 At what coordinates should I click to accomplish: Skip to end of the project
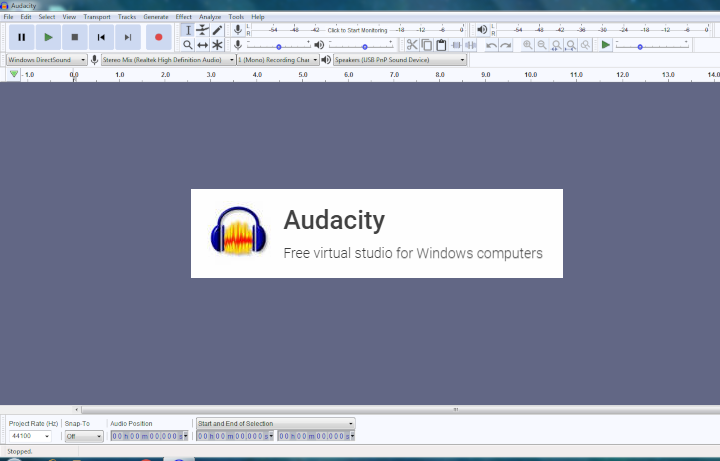[x=128, y=37]
